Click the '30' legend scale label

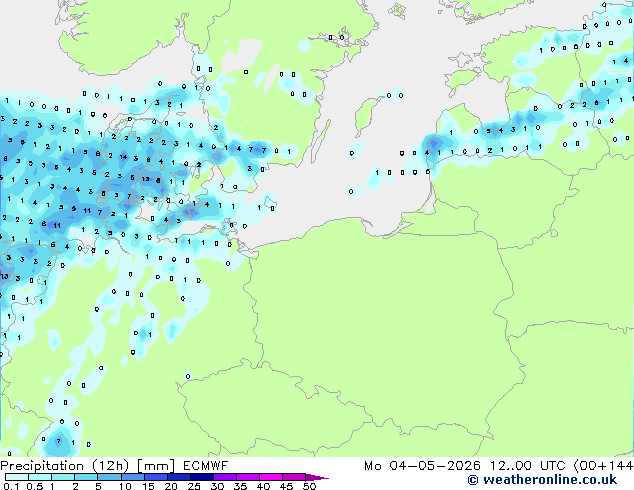(217, 486)
